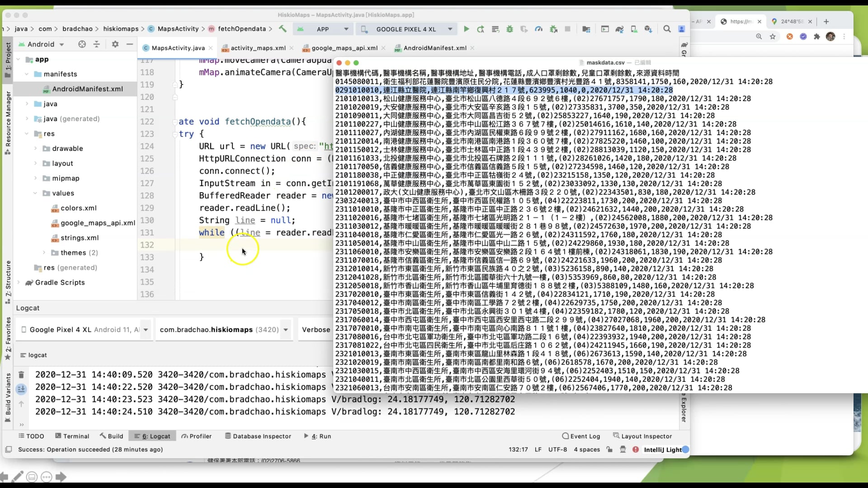Viewport: 868px width, 488px height.
Task: Open Search Everywhere magnifier icon
Action: (x=667, y=29)
